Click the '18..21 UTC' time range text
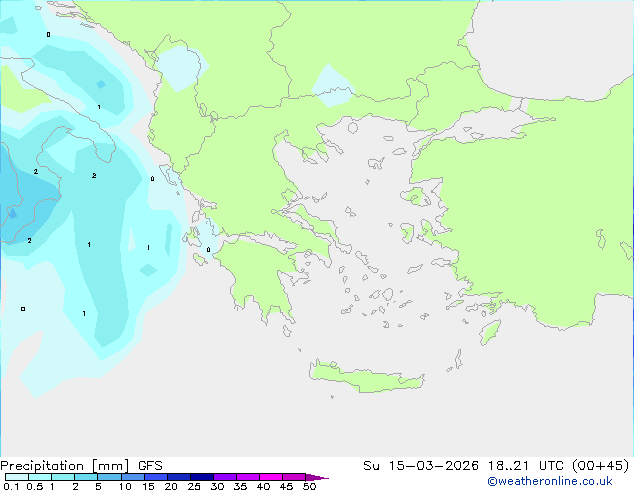 pyautogui.click(x=525, y=466)
